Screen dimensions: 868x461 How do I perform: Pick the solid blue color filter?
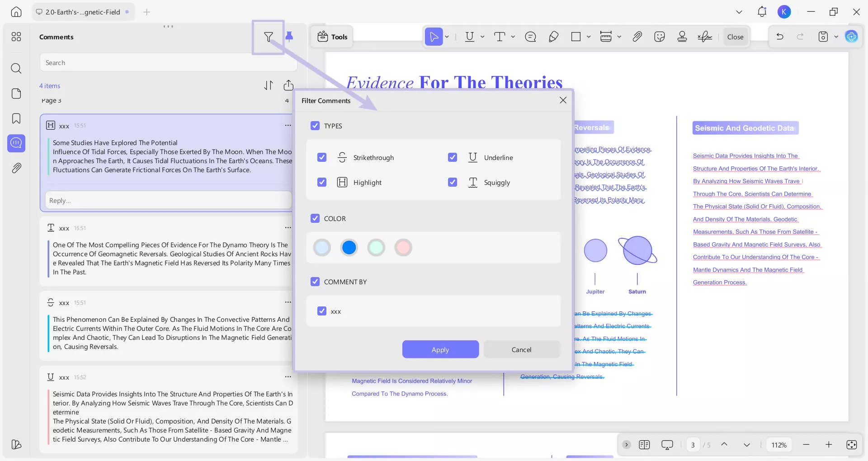click(349, 247)
